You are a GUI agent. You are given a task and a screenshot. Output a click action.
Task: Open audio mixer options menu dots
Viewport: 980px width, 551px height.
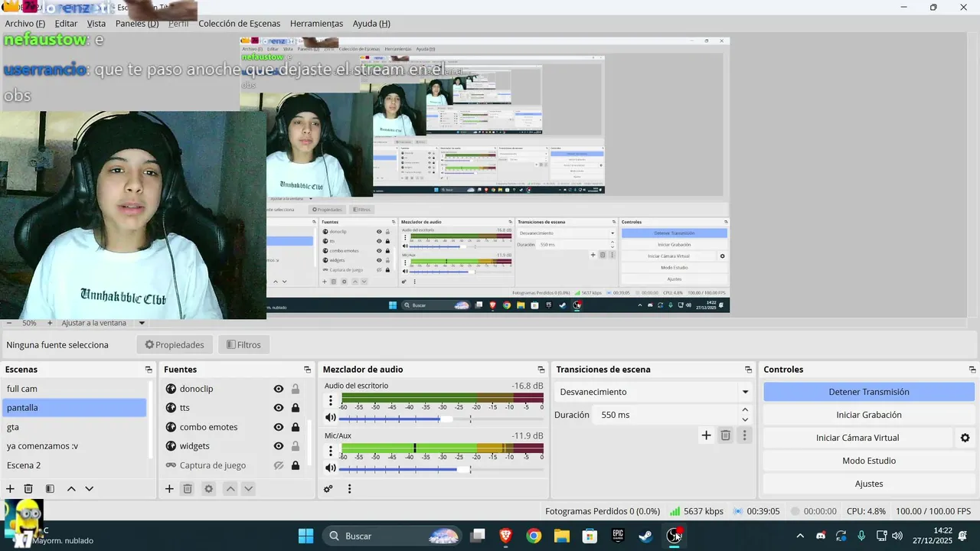click(x=349, y=488)
